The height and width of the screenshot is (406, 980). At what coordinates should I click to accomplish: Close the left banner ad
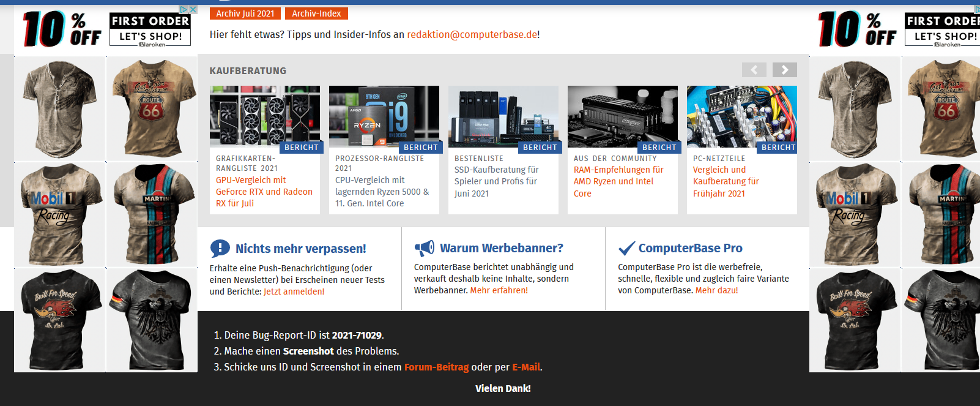(193, 9)
